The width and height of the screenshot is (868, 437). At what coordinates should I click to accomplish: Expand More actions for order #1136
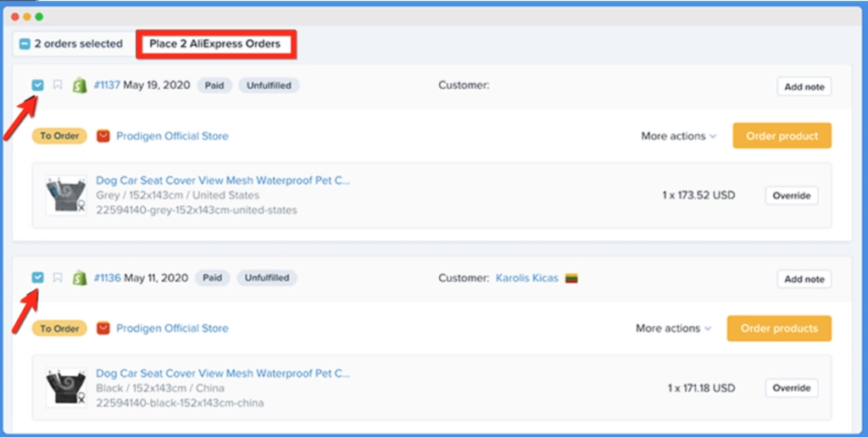coord(673,328)
